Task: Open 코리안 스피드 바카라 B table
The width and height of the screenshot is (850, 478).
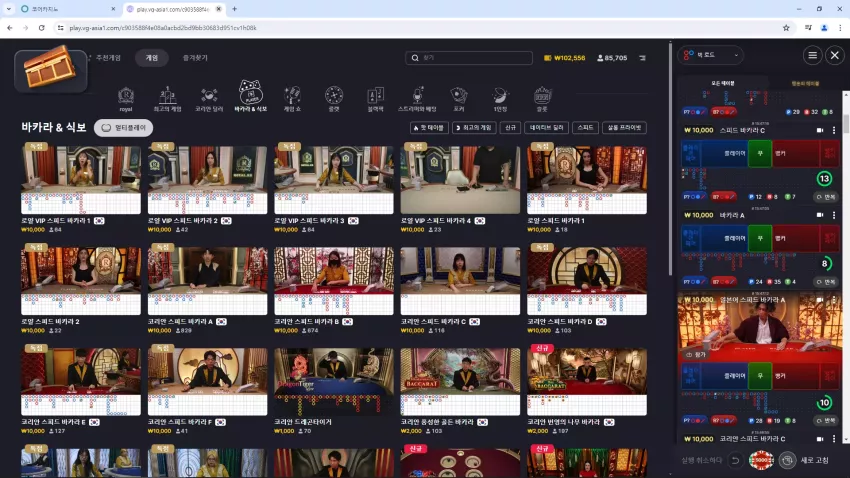Action: (x=334, y=281)
